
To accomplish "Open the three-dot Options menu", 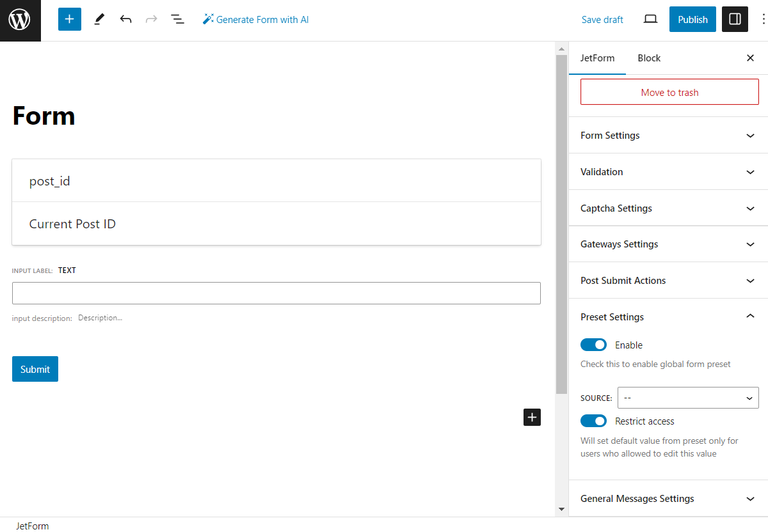I will point(762,19).
